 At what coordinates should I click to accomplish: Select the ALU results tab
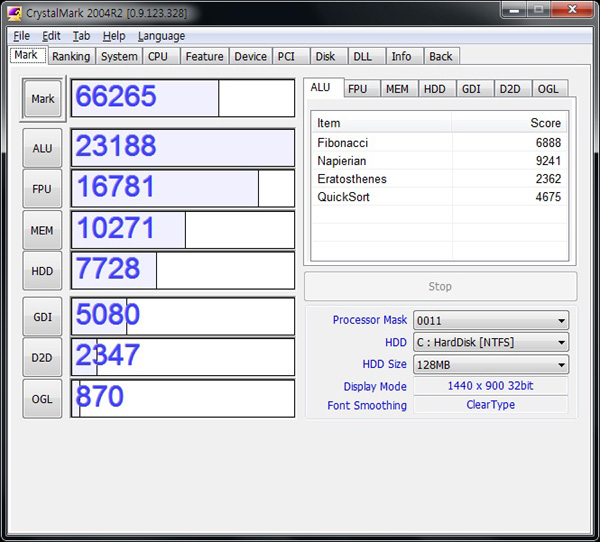coord(323,88)
